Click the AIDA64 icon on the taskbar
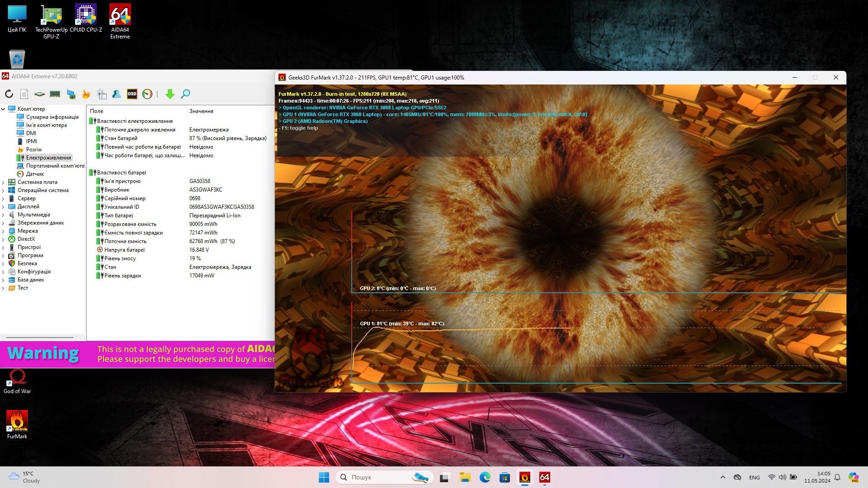 545,477
